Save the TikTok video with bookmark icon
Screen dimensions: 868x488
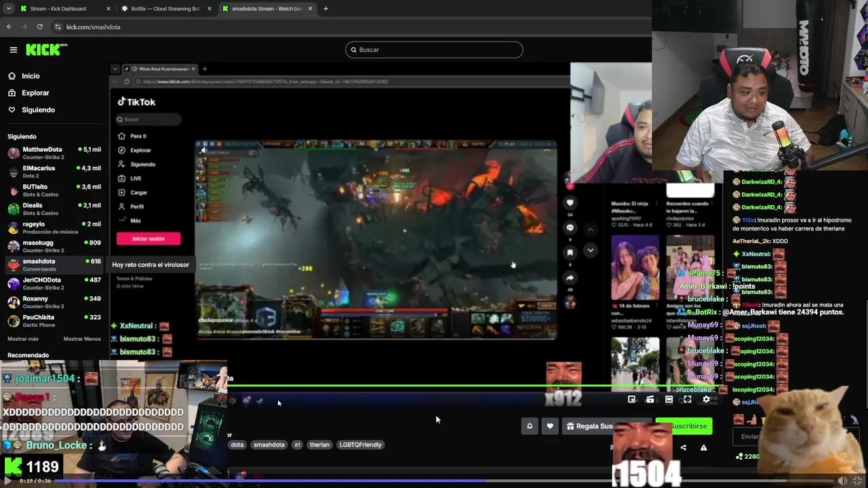pyautogui.click(x=570, y=252)
